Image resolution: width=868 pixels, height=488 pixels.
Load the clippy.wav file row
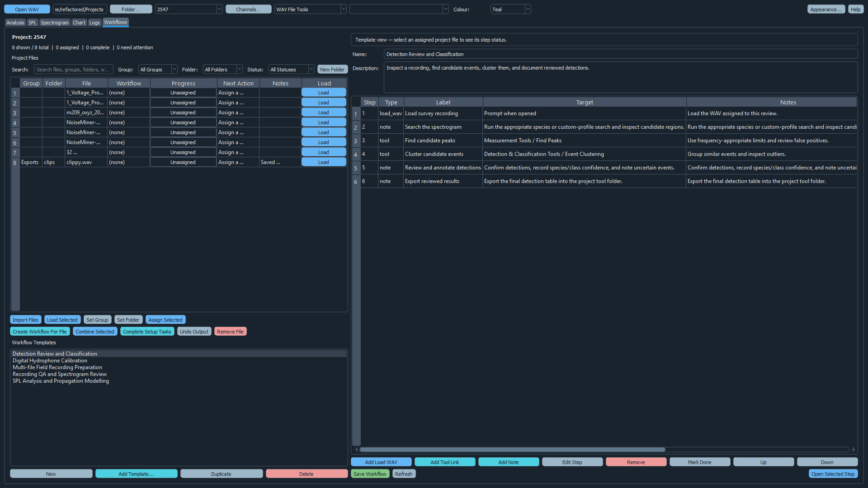pos(324,162)
